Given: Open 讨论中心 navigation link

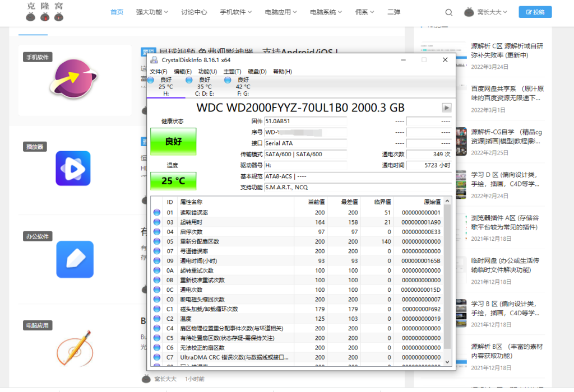Looking at the screenshot, I should click(194, 12).
